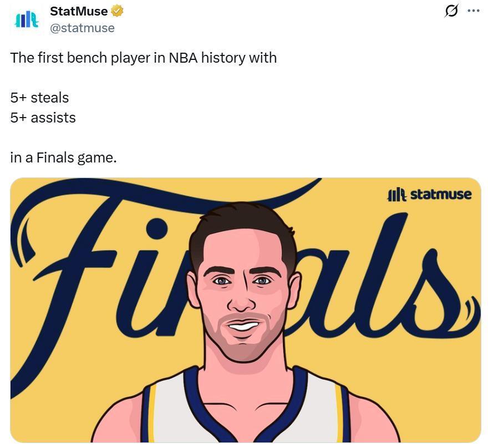Open the three-dot more options menu

click(473, 11)
